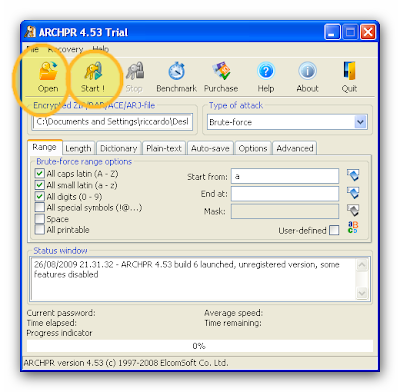
Task: Switch to the Options tab
Action: [253, 148]
